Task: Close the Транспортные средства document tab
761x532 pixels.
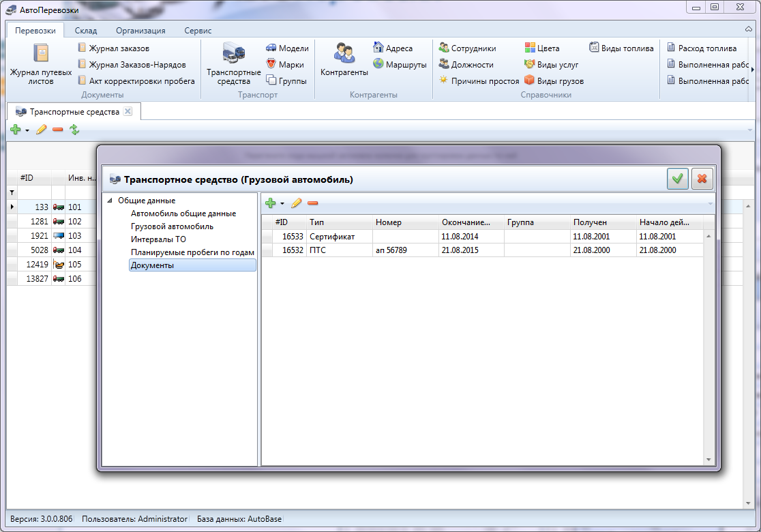Action: point(127,111)
